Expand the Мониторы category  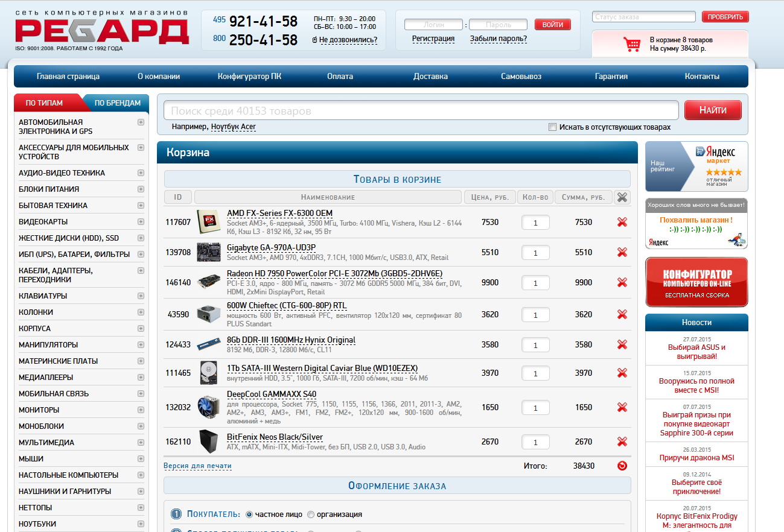[141, 410]
